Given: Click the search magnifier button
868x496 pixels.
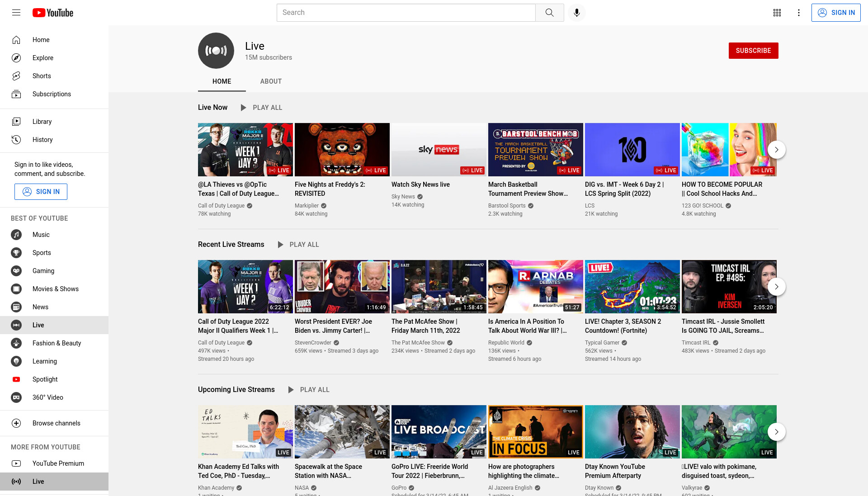Looking at the screenshot, I should [549, 13].
